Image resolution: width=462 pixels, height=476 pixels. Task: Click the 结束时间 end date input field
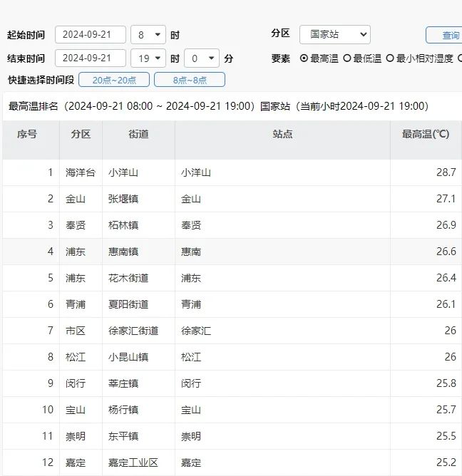pos(90,58)
